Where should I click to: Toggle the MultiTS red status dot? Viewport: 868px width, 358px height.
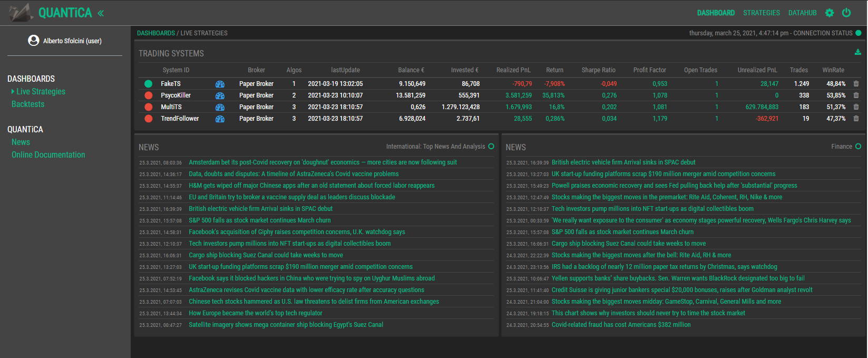coord(149,107)
